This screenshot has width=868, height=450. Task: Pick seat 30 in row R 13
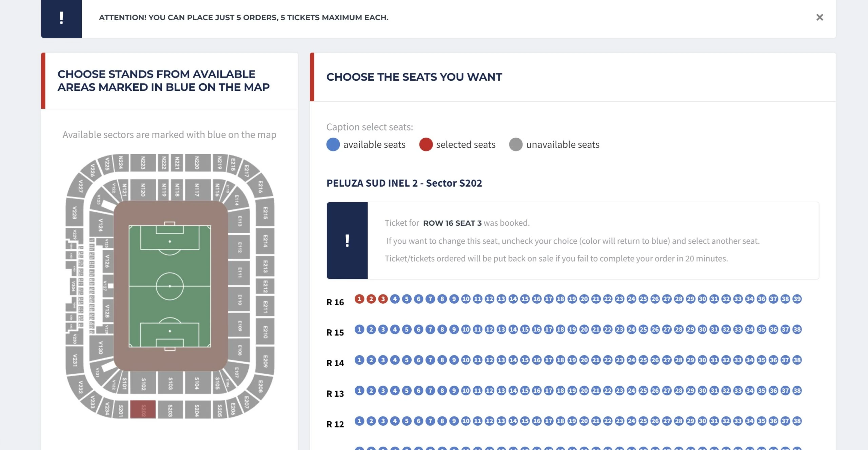(702, 390)
